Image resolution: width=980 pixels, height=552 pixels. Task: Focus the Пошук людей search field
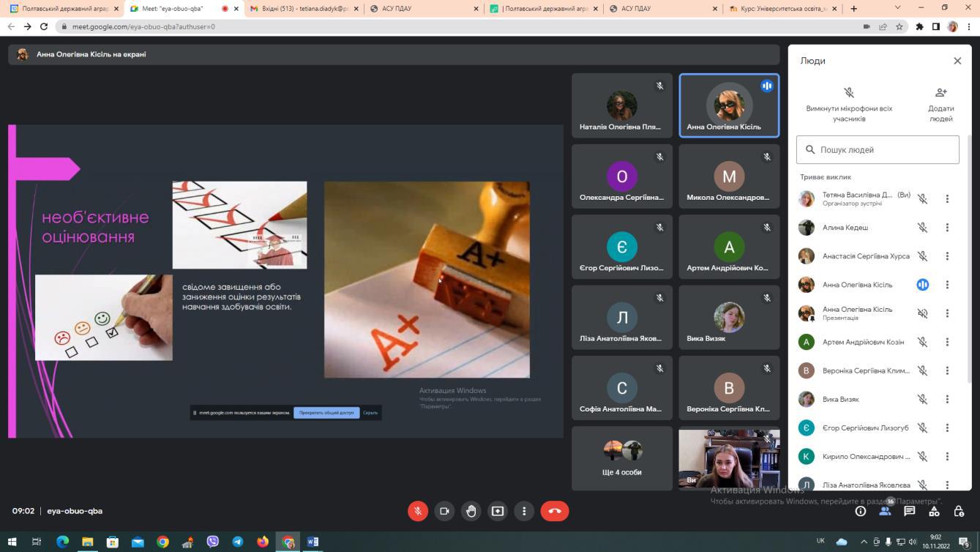(x=878, y=149)
